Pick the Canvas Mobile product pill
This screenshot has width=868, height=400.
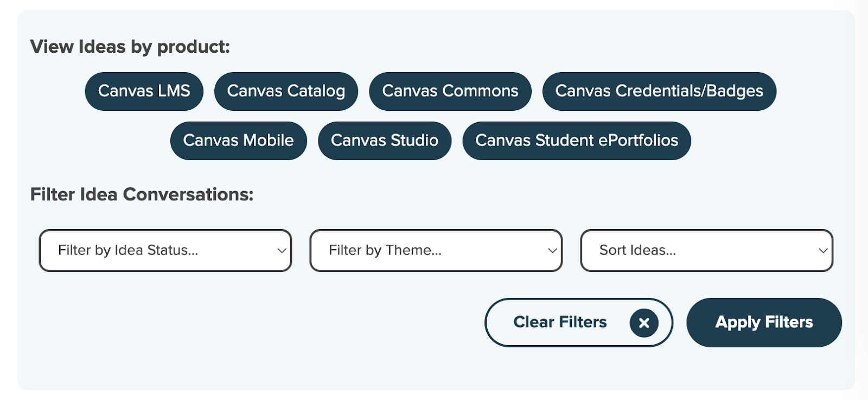tap(238, 141)
